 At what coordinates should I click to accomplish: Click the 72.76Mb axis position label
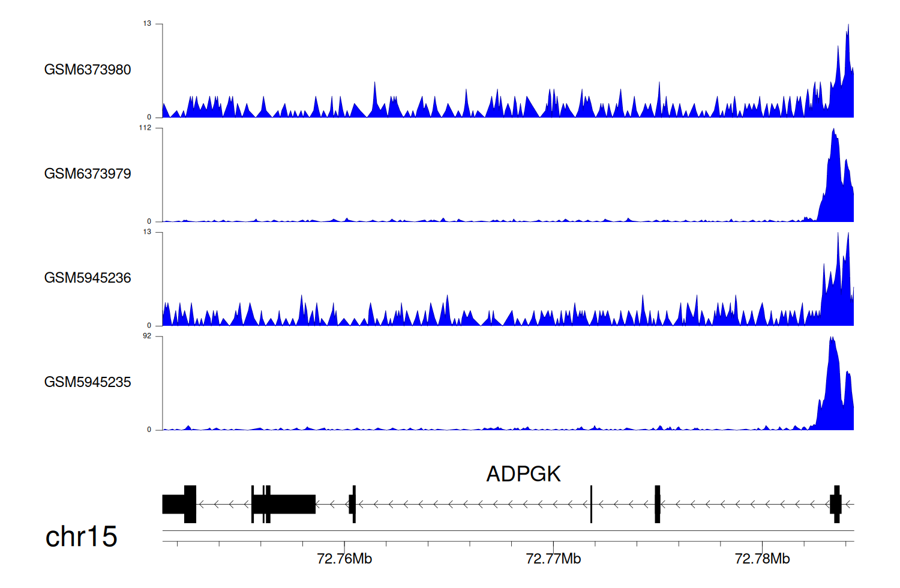pos(344,559)
